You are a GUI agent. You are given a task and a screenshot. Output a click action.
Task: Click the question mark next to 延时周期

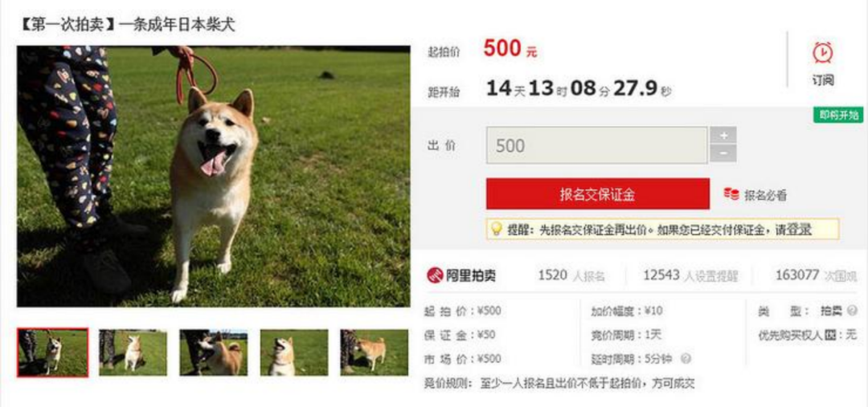click(686, 360)
